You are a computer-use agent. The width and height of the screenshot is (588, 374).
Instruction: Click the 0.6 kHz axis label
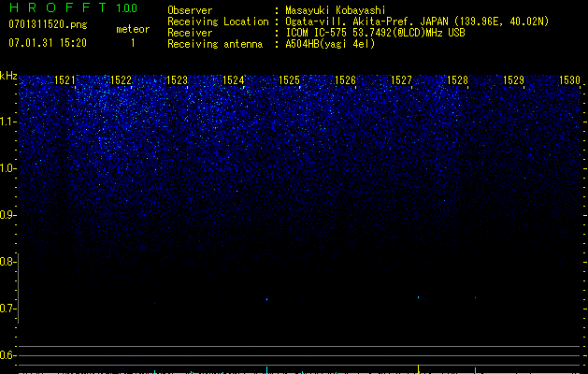click(x=7, y=355)
